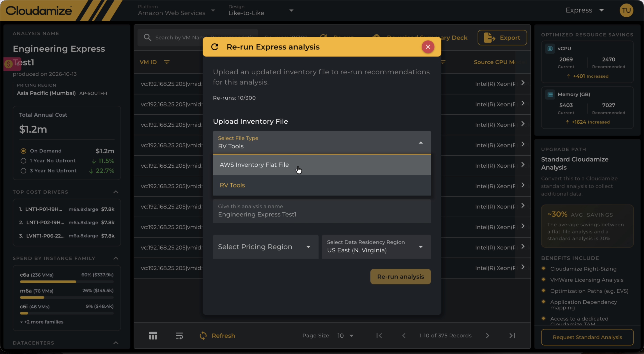Select the On Demand pricing option
Image resolution: width=644 pixels, height=354 pixels.
[x=23, y=151]
